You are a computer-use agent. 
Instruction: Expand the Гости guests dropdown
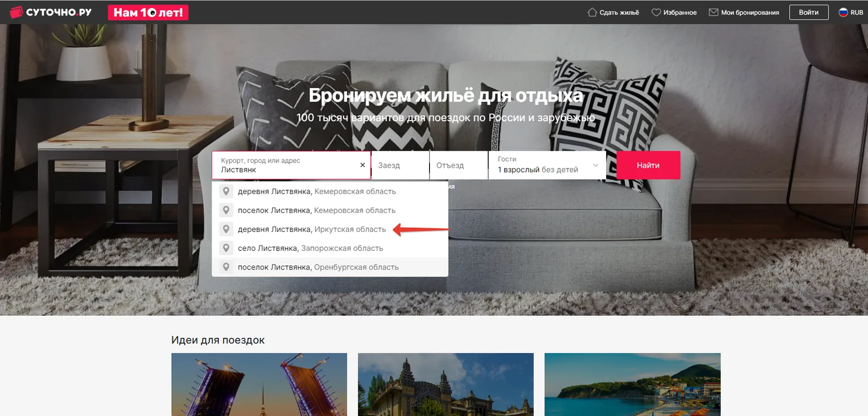coord(547,165)
